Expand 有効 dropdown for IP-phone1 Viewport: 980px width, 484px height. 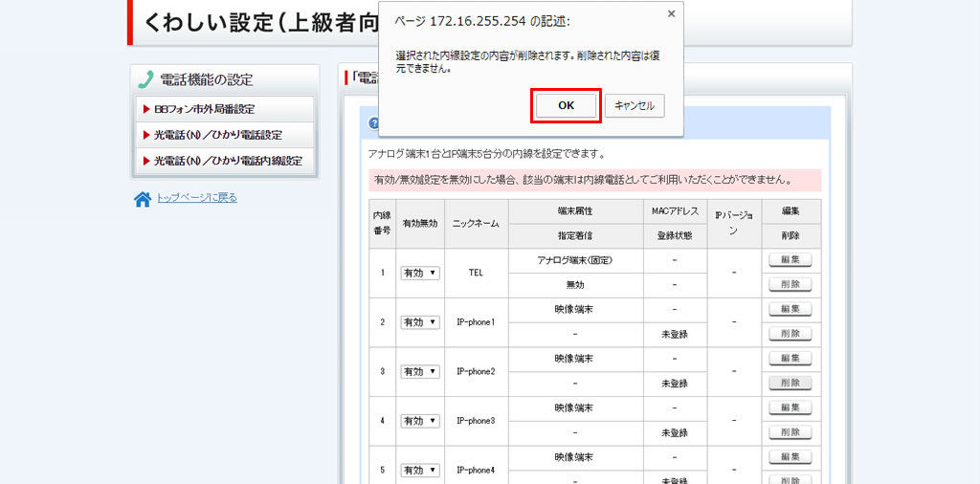click(x=419, y=322)
